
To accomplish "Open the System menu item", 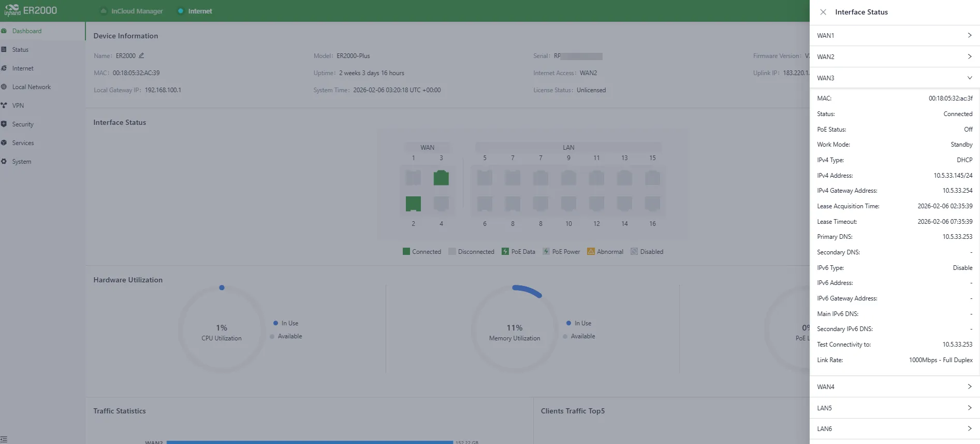I will [42, 162].
